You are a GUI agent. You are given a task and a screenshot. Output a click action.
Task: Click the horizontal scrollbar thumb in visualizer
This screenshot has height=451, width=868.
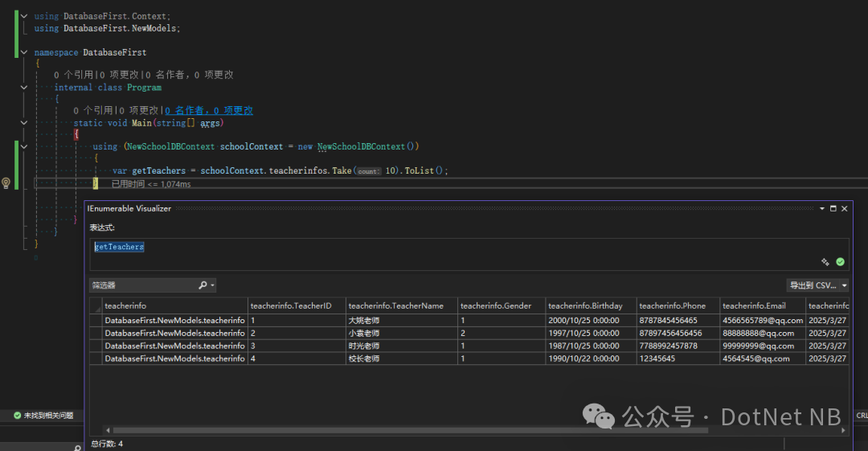[x=410, y=430]
